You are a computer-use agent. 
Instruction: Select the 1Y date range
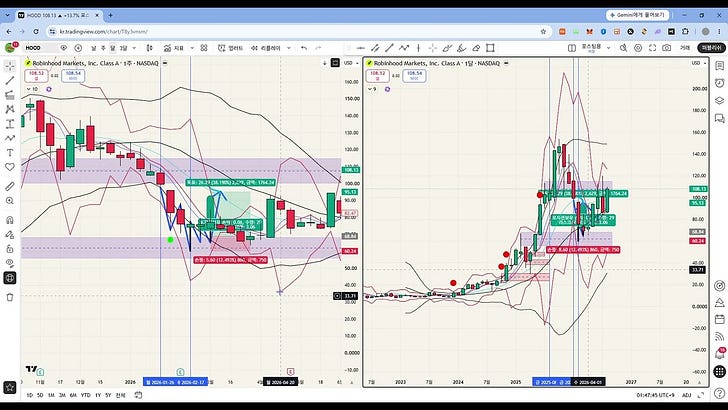[98, 395]
